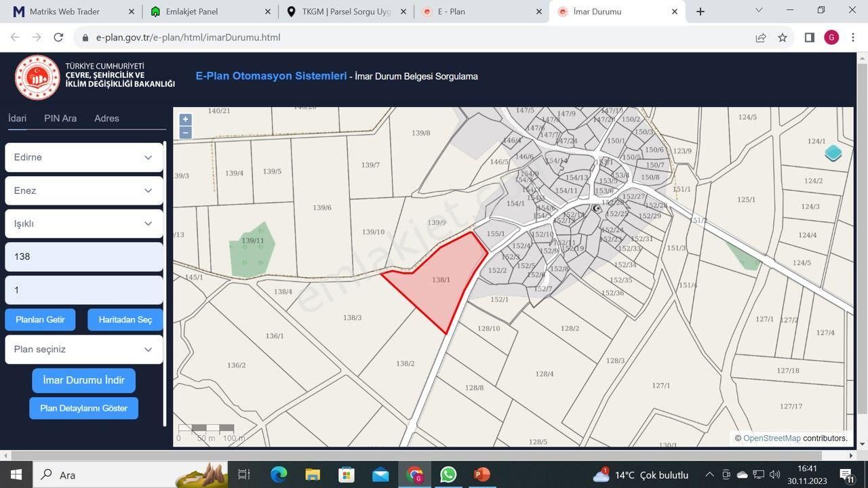The image size is (868, 488).
Task: Click the E-Plan Otomasyon Sistemleri title
Action: click(271, 76)
